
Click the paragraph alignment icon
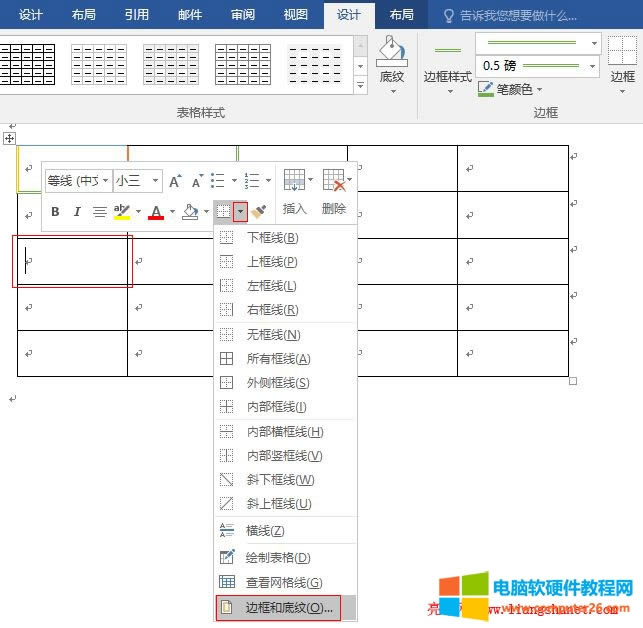[99, 212]
